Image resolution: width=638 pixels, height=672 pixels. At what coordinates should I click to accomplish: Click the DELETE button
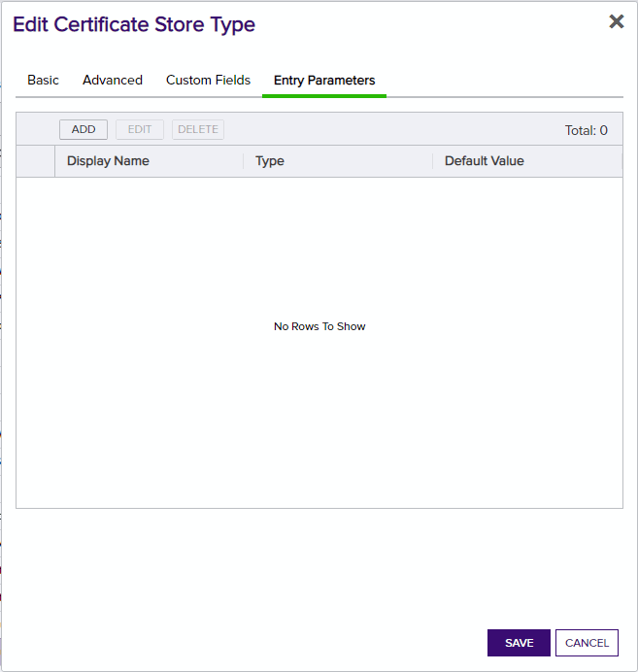[x=198, y=129]
